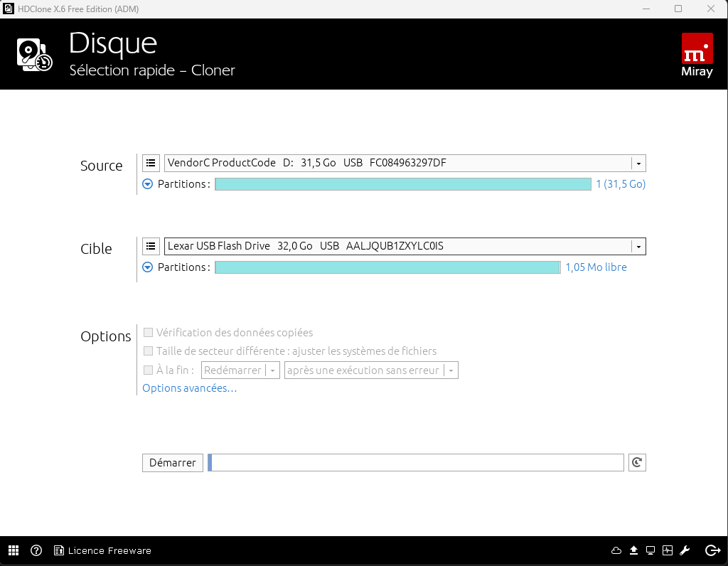
Task: Open the Cible disk list icon
Action: [151, 246]
